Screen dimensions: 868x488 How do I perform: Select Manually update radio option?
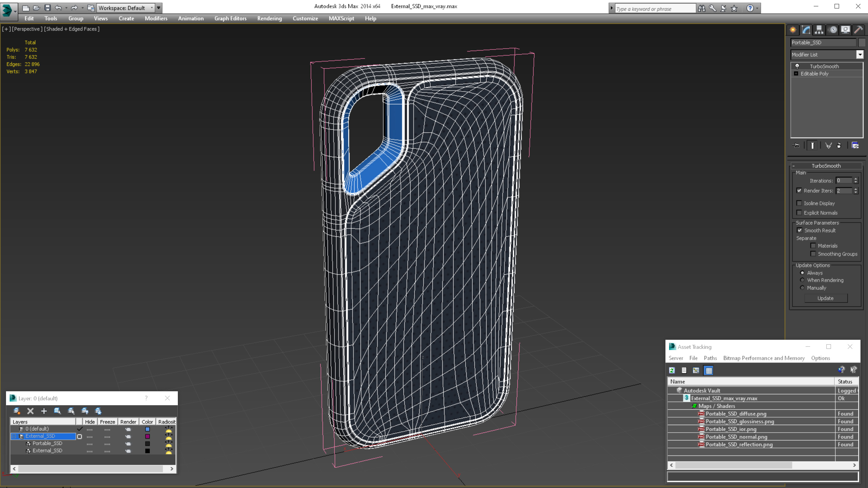pos(802,288)
